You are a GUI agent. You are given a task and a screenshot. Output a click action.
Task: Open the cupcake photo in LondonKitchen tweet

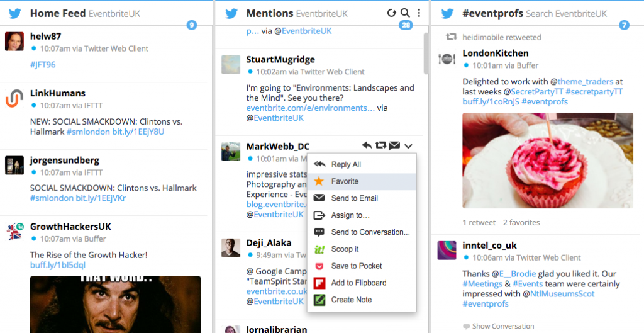coord(548,161)
